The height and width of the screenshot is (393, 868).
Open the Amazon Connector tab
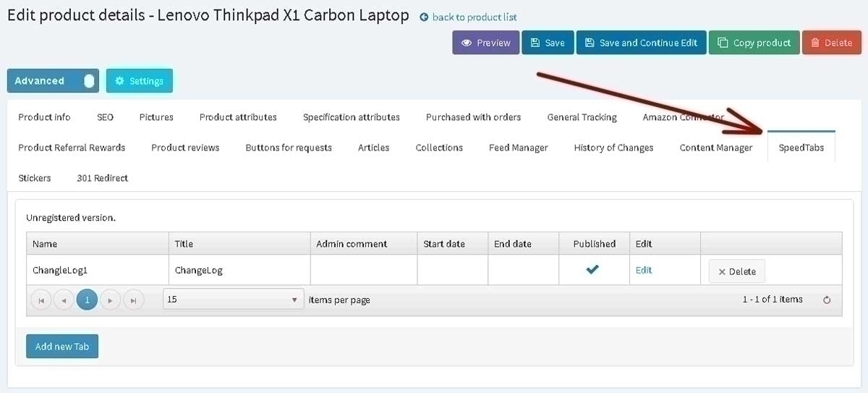[x=683, y=117]
